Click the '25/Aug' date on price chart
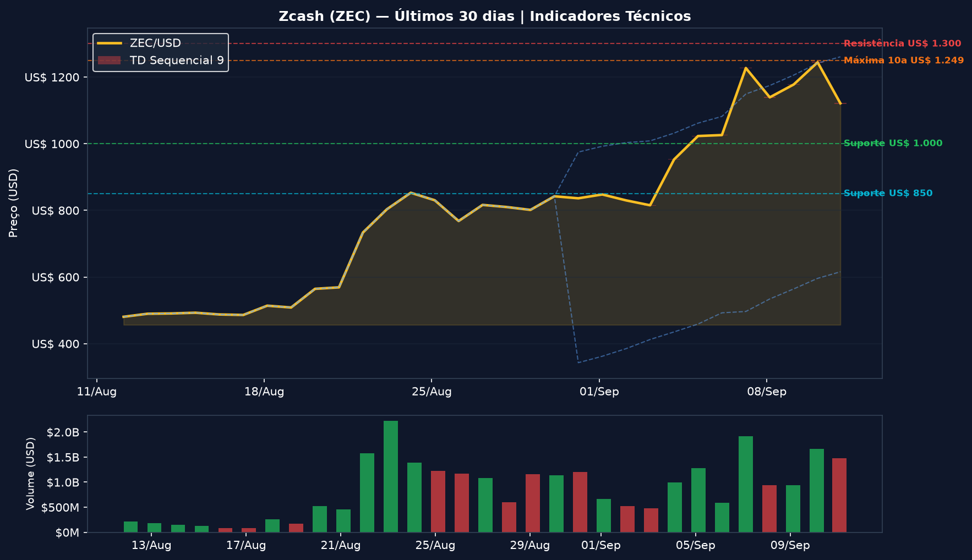The width and height of the screenshot is (972, 560). click(432, 392)
